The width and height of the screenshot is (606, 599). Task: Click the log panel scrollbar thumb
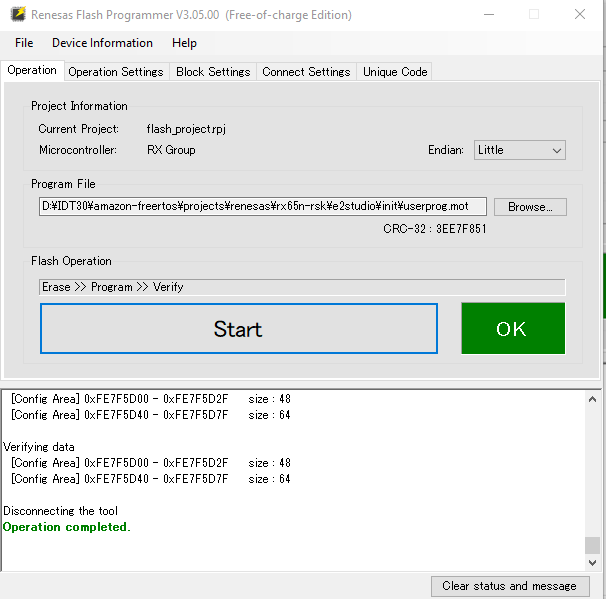pyautogui.click(x=592, y=545)
